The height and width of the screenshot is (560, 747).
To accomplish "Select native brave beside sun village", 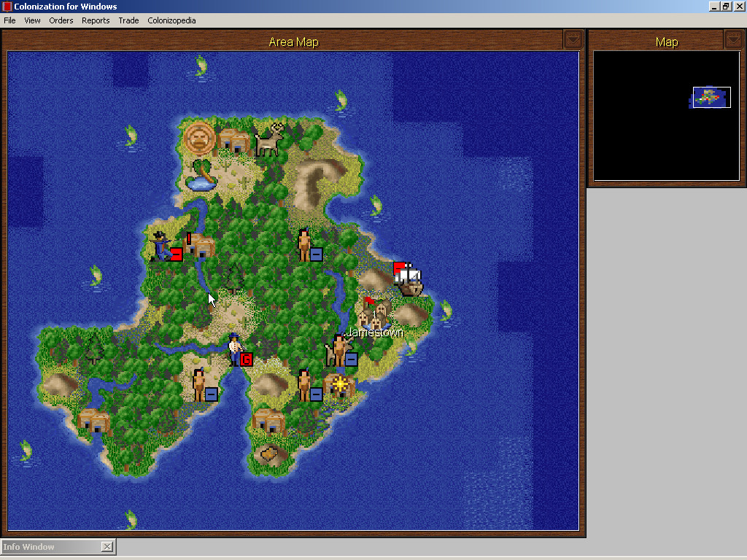I will pyautogui.click(x=309, y=385).
